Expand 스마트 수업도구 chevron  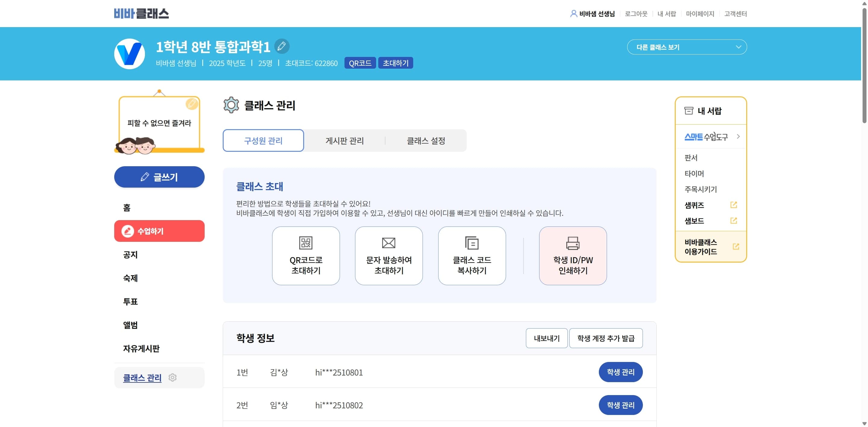[x=738, y=136]
